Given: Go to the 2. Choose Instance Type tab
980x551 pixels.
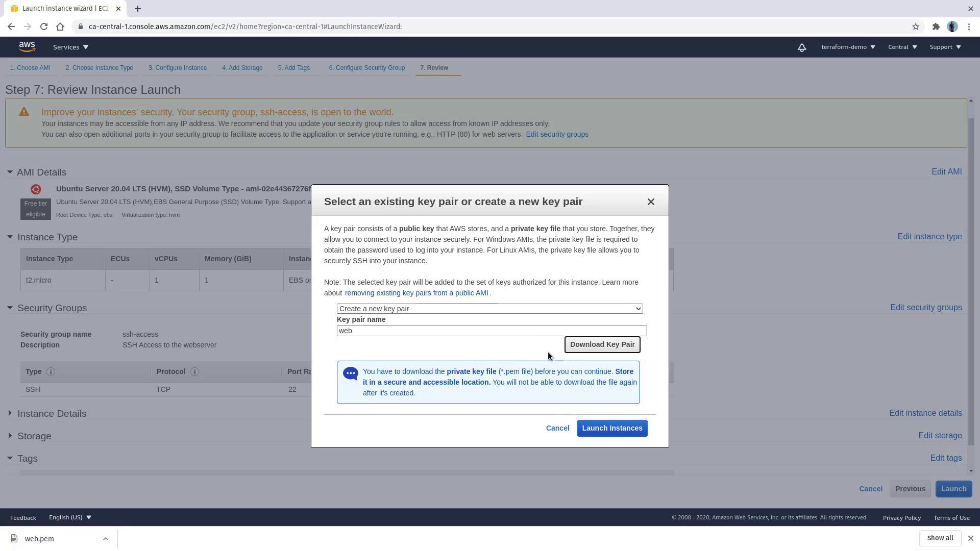Looking at the screenshot, I should click(x=99, y=68).
